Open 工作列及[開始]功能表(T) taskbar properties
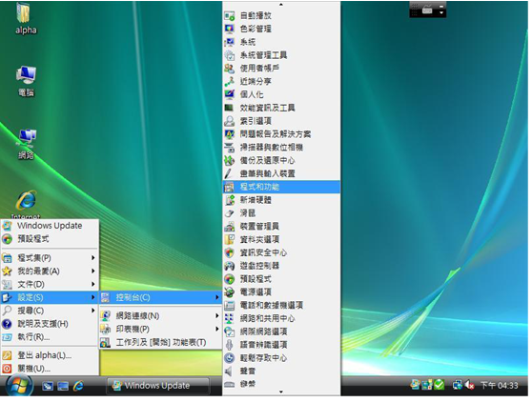 coord(161,342)
